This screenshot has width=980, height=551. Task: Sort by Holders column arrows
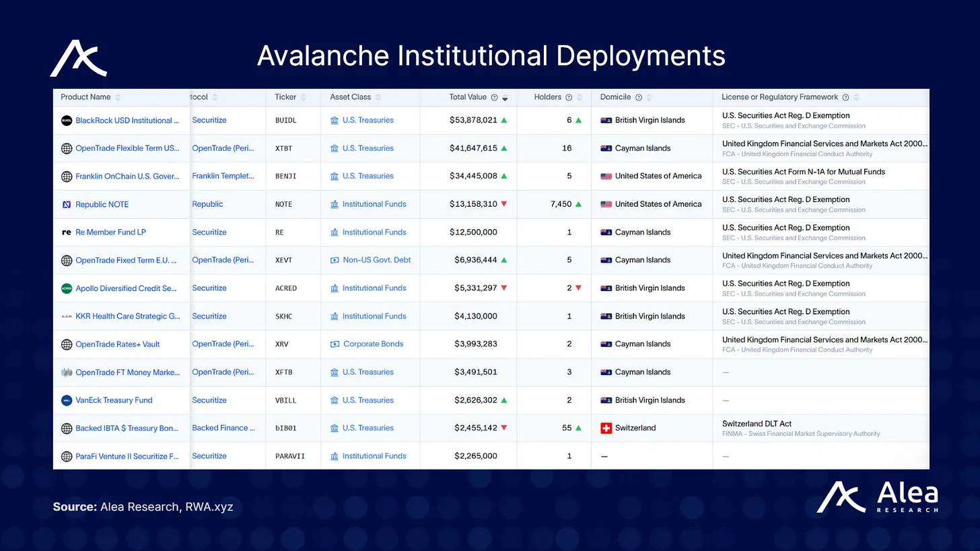click(x=580, y=98)
